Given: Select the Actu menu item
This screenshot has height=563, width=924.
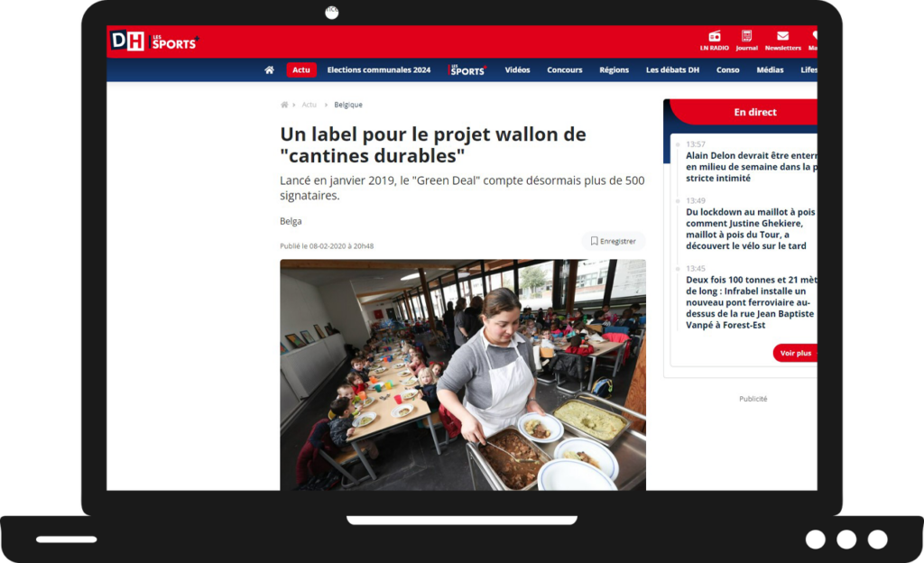Looking at the screenshot, I should [301, 70].
